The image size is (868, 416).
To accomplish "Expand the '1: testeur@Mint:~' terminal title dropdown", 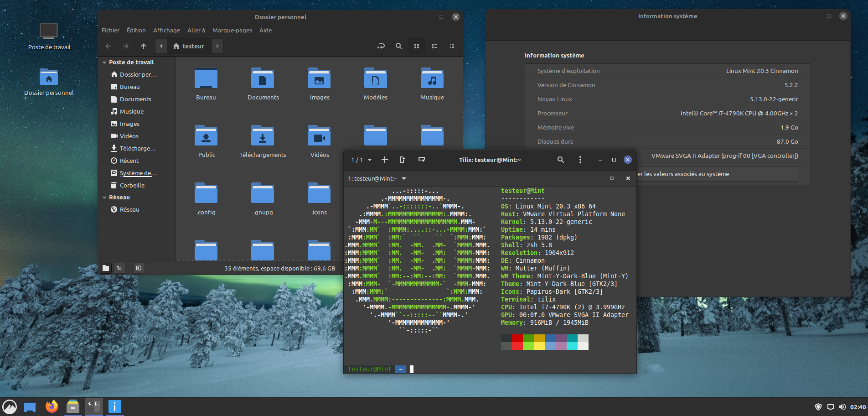I will click(404, 178).
